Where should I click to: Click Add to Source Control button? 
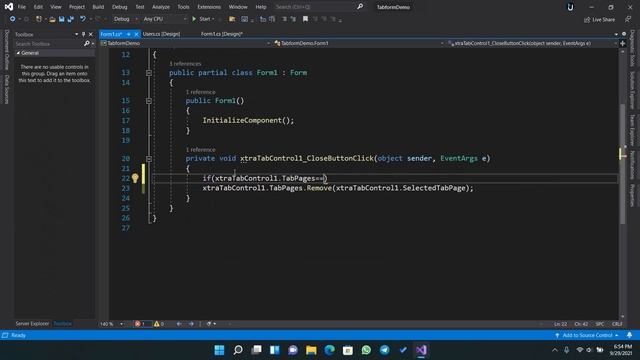587,335
